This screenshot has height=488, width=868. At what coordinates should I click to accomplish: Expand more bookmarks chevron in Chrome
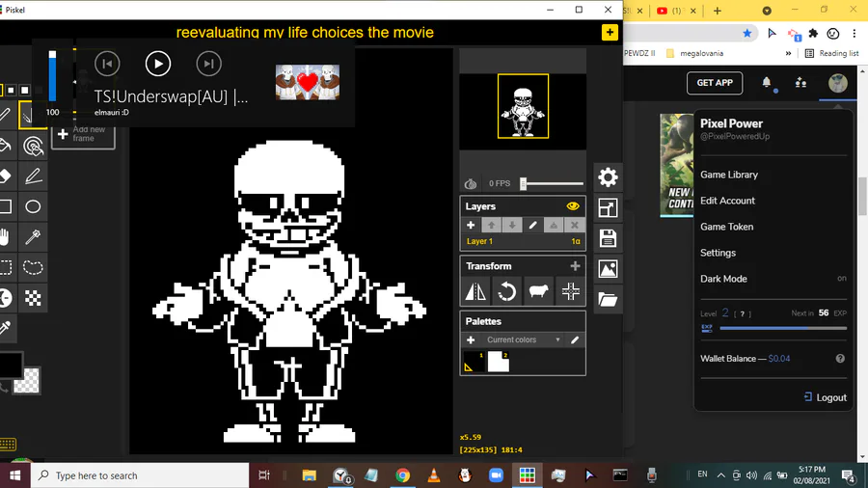[x=788, y=53]
